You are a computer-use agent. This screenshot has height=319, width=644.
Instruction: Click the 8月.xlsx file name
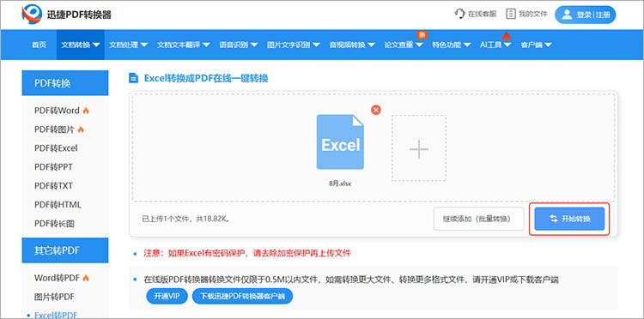340,184
